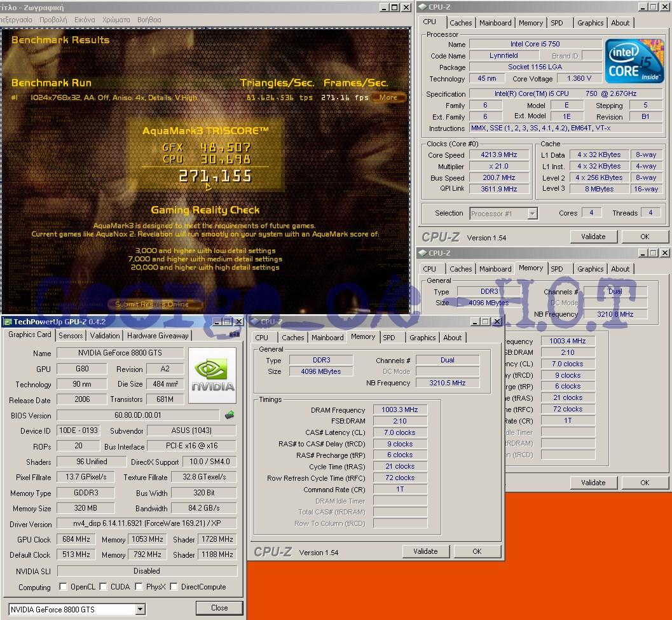672x620 pixels.
Task: Click the GPU Clock value 684 MHz
Action: pyautogui.click(x=76, y=539)
